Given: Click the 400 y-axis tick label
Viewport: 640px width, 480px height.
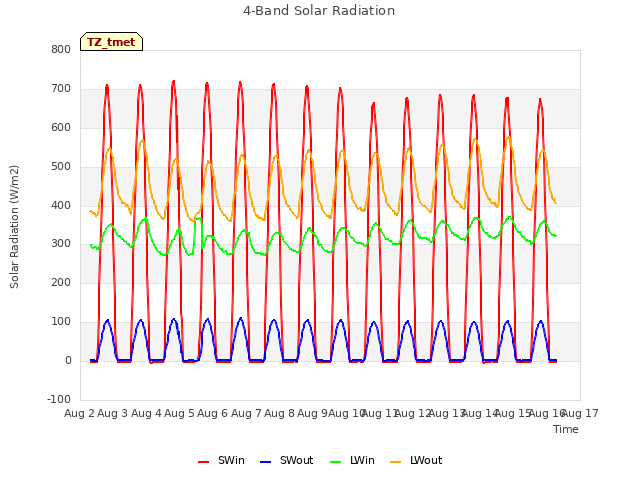Looking at the screenshot, I should pos(61,205).
